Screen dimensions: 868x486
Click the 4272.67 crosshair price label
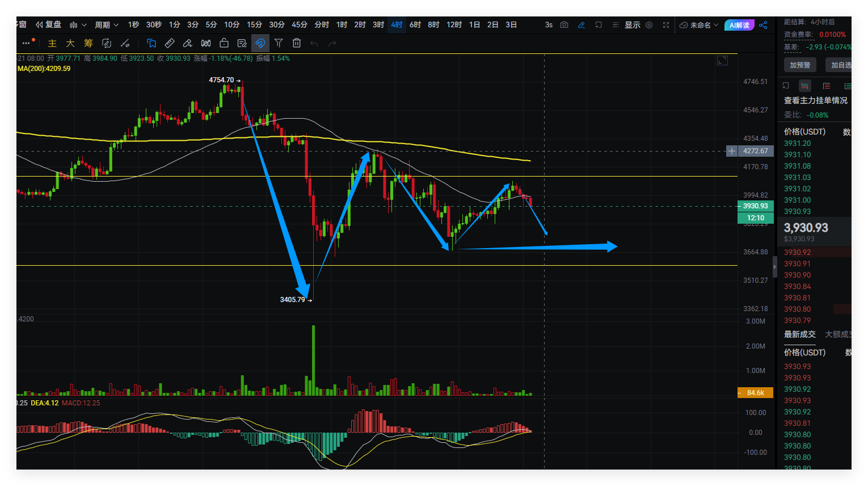[755, 151]
